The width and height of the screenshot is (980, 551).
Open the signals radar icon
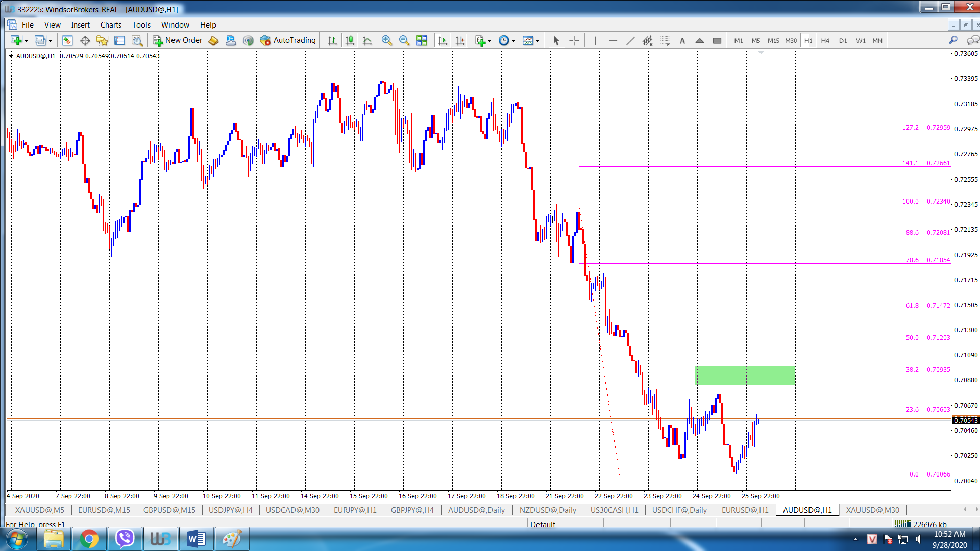[248, 40]
